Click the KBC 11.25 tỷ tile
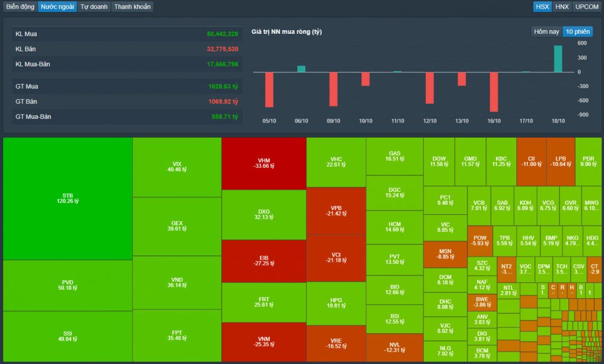This screenshot has height=364, width=604. tap(501, 162)
